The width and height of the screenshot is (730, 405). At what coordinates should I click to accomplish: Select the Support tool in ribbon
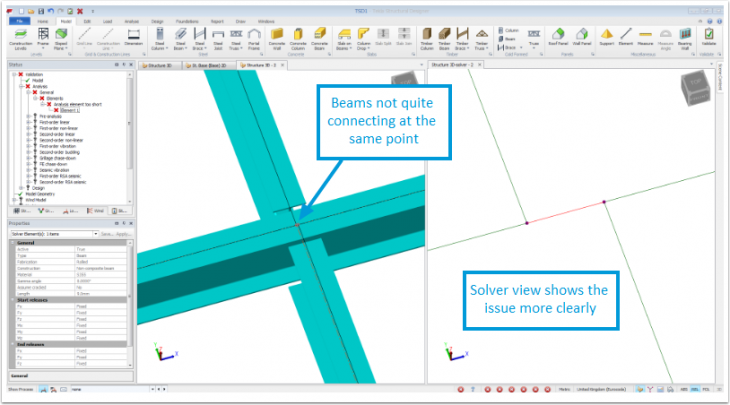click(x=607, y=38)
